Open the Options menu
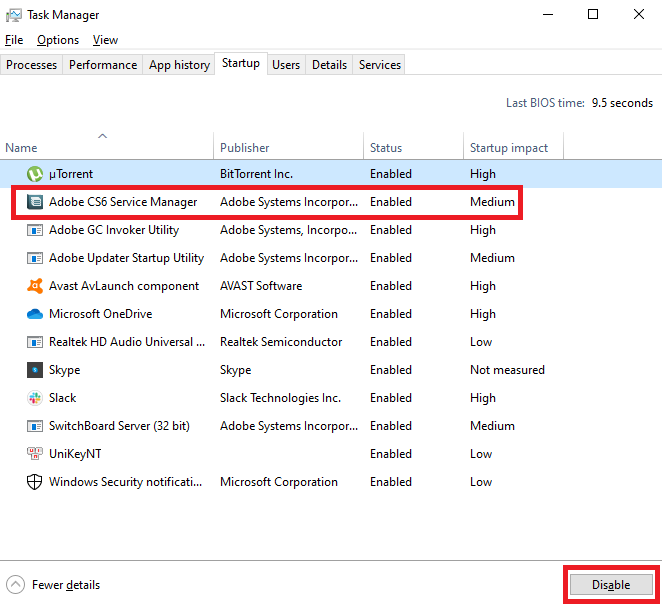Viewport: 663px width, 606px height. click(x=58, y=40)
